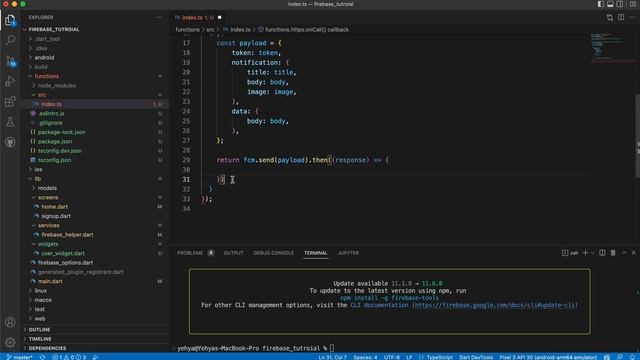This screenshot has width=640, height=360.
Task: Open Customize Layout icon in title bar
Action: 633,4
